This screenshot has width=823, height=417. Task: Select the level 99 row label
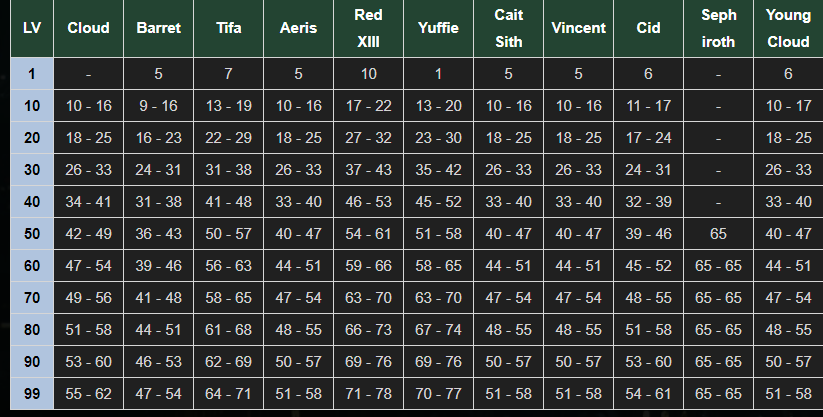[31, 394]
